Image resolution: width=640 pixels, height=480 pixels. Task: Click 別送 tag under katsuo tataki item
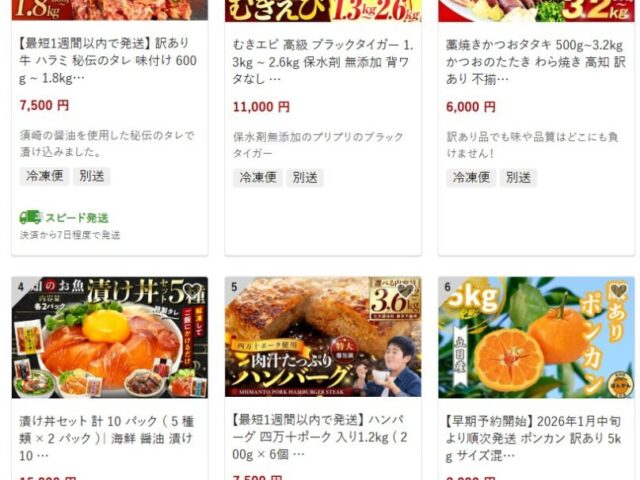pyautogui.click(x=518, y=178)
